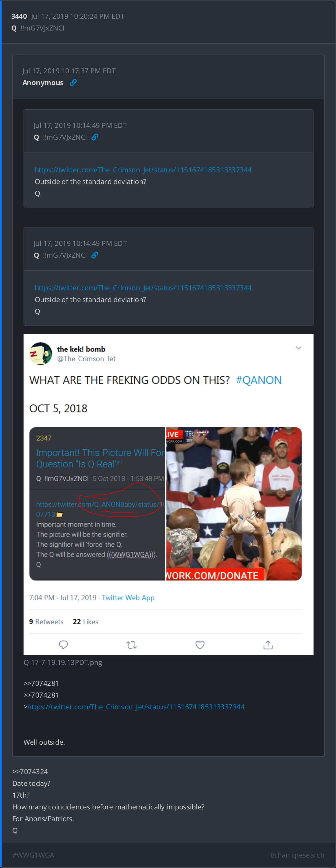Click the retweet arrows icon
The image size is (336, 868).
point(131,645)
